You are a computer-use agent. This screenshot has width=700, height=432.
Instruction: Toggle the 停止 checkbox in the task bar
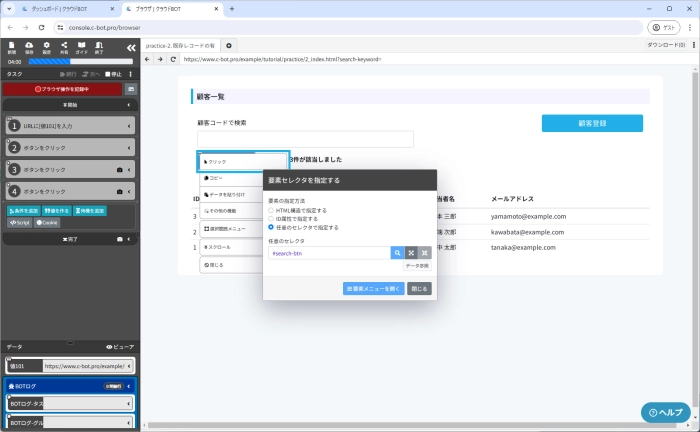pyautogui.click(x=108, y=74)
